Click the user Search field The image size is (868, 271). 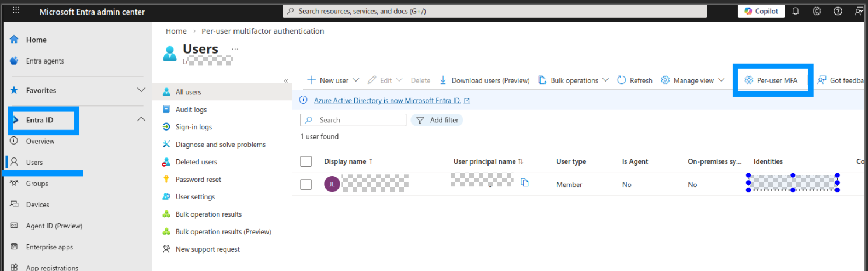click(353, 120)
